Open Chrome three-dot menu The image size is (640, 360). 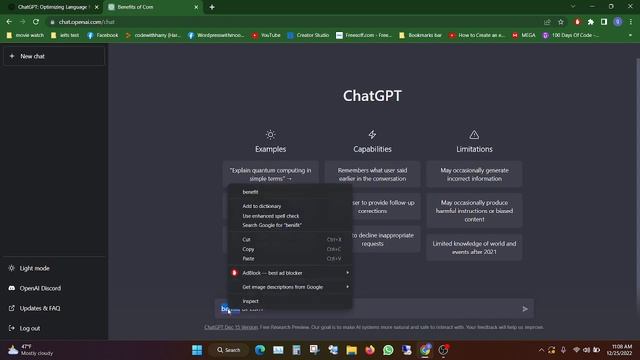[x=631, y=22]
